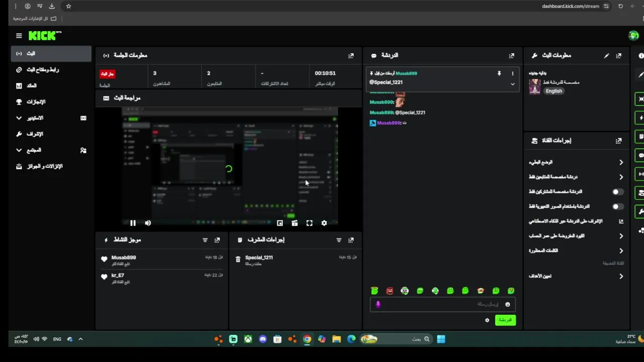The image size is (644, 362).
Task: Click the trash icon beside Special_1211
Action: [x=238, y=259]
